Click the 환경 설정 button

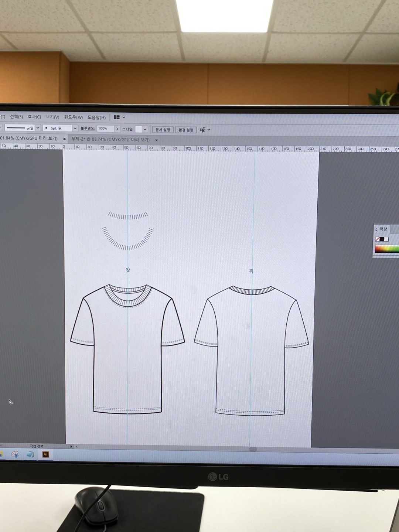(x=185, y=130)
